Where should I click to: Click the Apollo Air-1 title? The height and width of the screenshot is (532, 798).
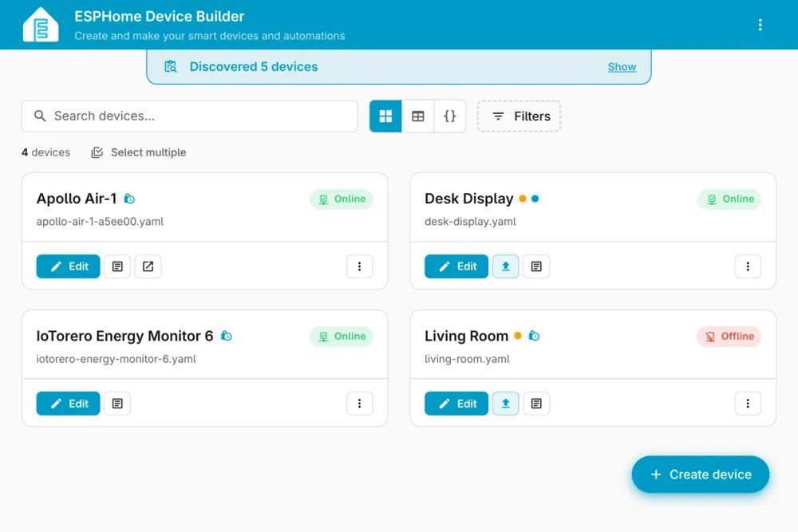(x=77, y=199)
